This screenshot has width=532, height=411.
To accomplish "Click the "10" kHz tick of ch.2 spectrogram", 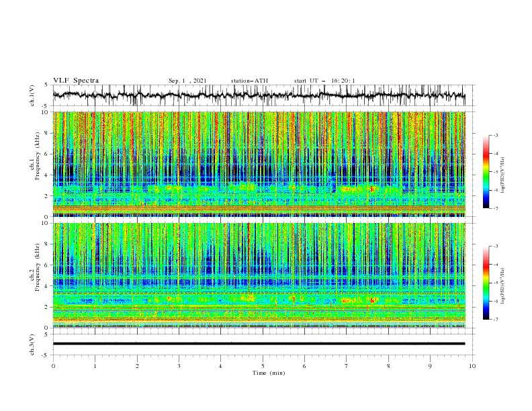I will pyautogui.click(x=45, y=223).
